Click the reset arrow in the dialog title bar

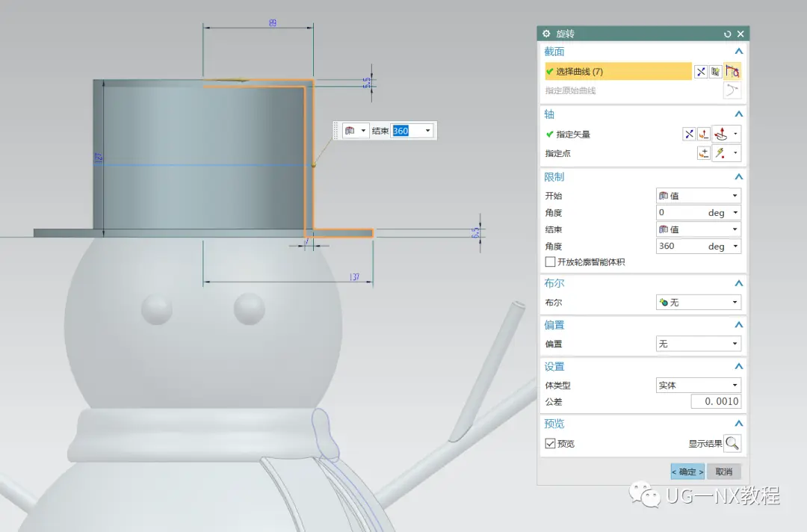727,34
